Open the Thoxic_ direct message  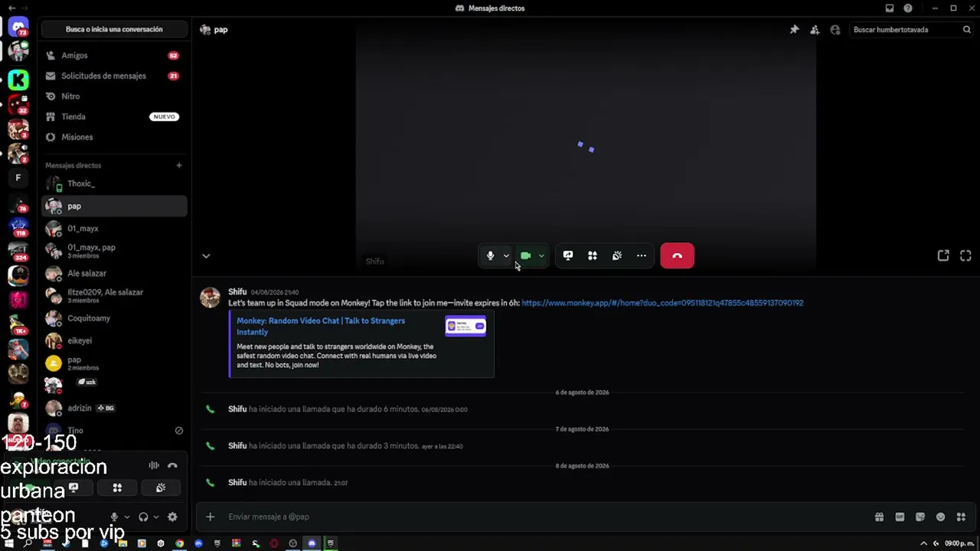pos(114,184)
